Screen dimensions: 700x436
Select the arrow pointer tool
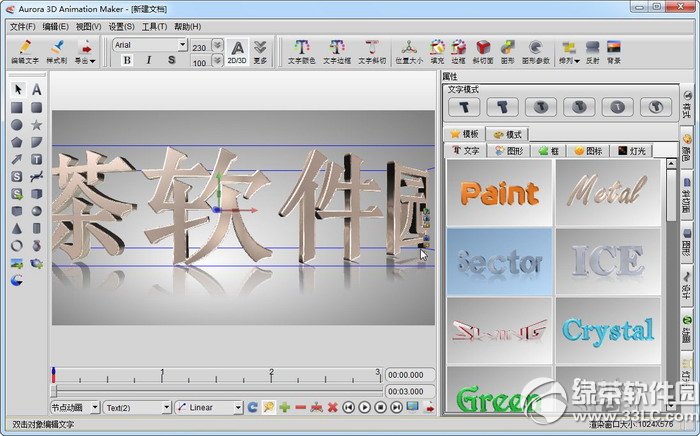[x=17, y=89]
